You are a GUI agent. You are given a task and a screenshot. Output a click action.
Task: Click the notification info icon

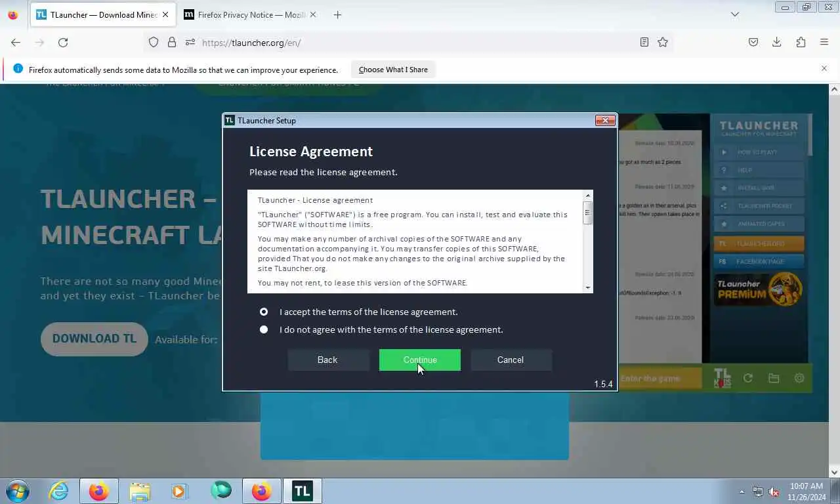tap(18, 69)
